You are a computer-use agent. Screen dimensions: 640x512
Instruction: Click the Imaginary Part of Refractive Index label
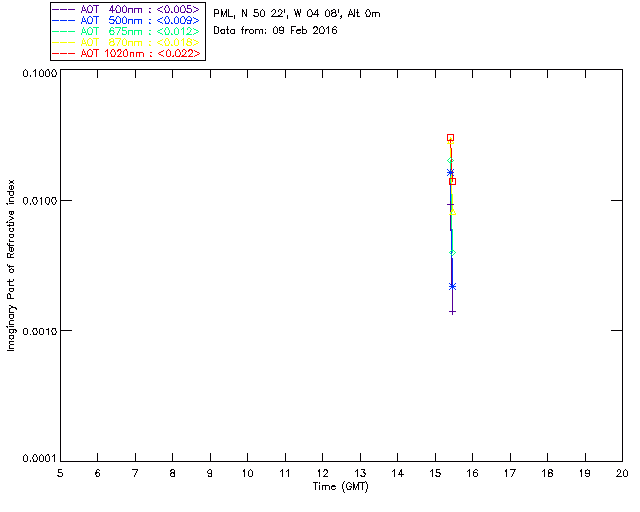tap(11, 265)
